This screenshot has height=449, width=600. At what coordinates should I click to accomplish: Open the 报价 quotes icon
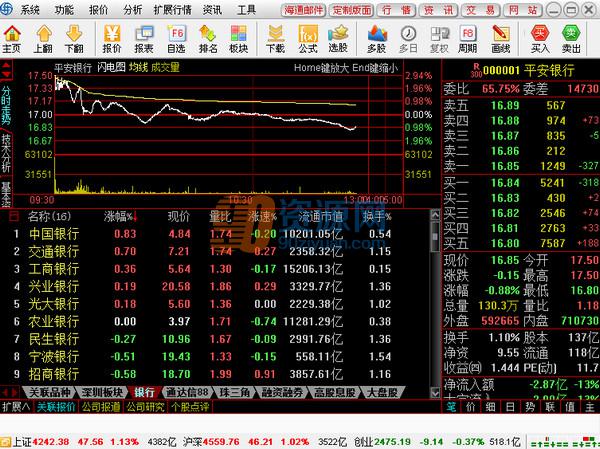click(112, 39)
